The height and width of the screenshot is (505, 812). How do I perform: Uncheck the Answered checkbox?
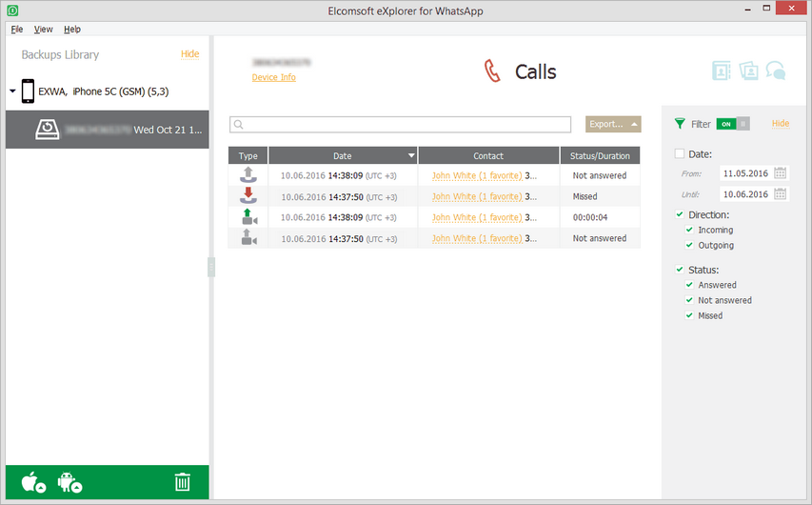pos(689,284)
